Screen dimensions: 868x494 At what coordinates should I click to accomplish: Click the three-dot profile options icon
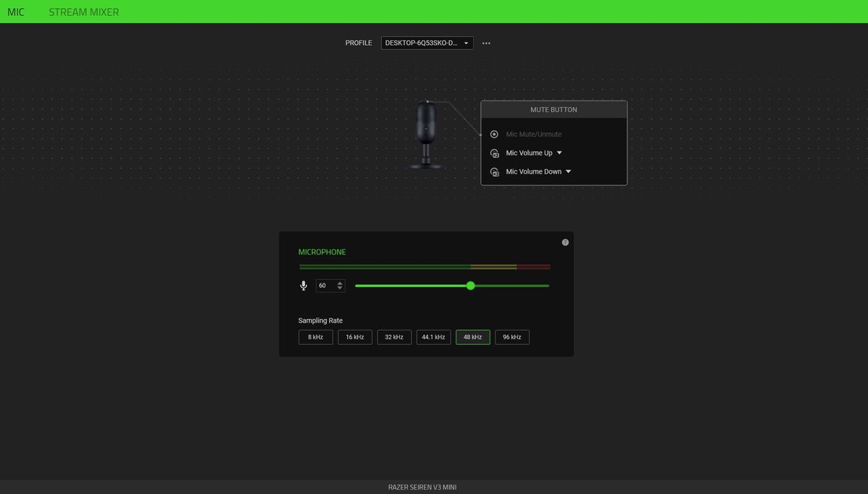(485, 43)
